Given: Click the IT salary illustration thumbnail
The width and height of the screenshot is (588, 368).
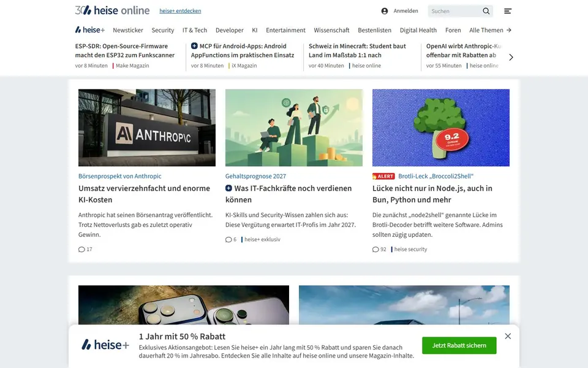Looking at the screenshot, I should (x=294, y=128).
